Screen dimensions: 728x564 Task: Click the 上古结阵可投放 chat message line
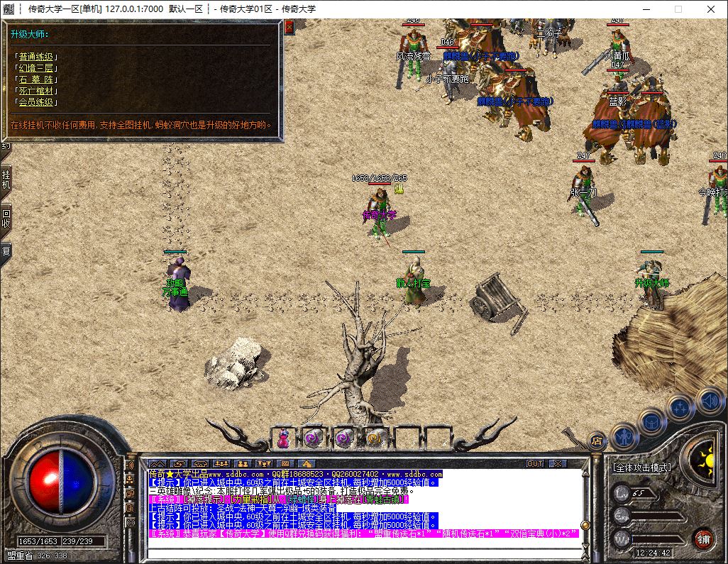242,508
